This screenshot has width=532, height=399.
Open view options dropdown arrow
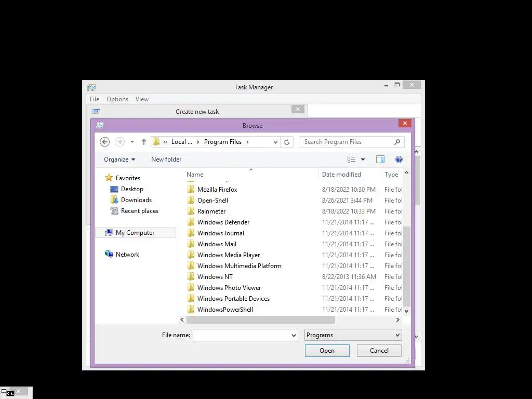click(363, 159)
